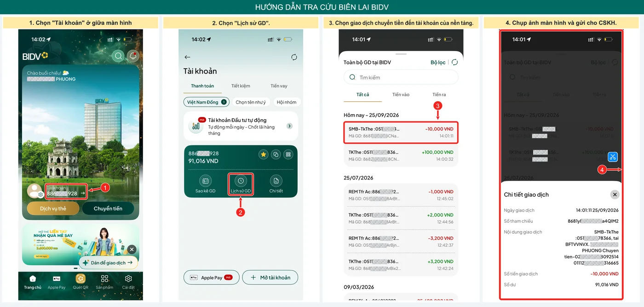Tap the blue screenshot scissors icon
Image resolution: width=644 pixels, height=307 pixels.
point(613,156)
